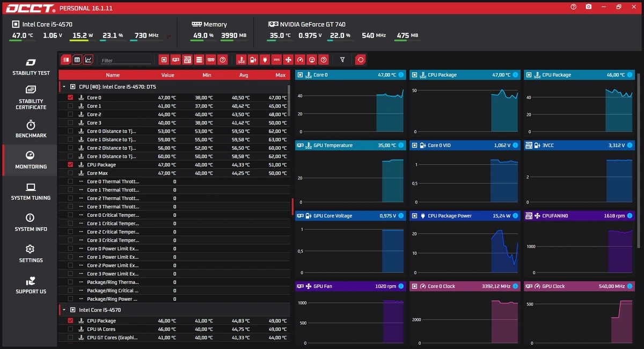Uncheck the Core 0 temperature checkbox
The height and width of the screenshot is (349, 644).
[70, 98]
